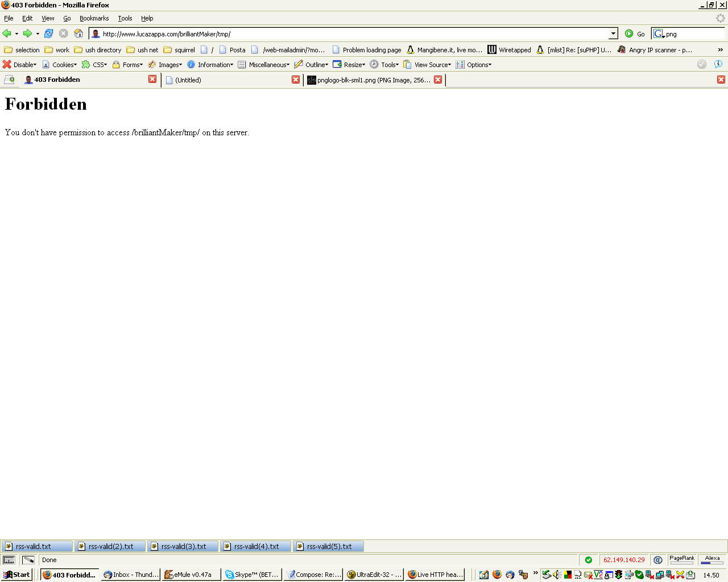Open the Cookies dropdown menu
Viewport: 728px width, 582px height.
(x=60, y=65)
